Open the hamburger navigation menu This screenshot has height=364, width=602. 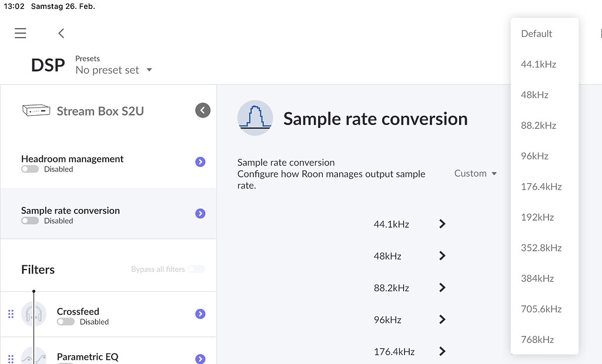pyautogui.click(x=21, y=33)
